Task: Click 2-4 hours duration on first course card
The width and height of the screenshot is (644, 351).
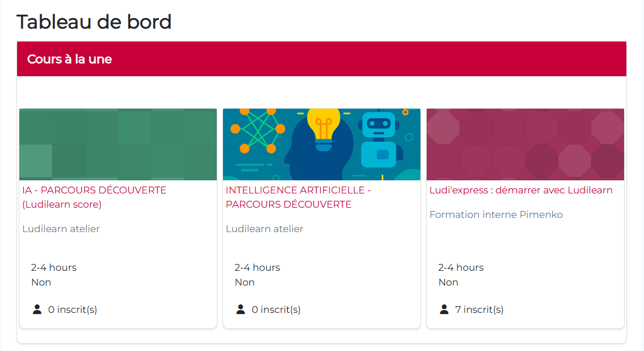Action: pos(53,267)
